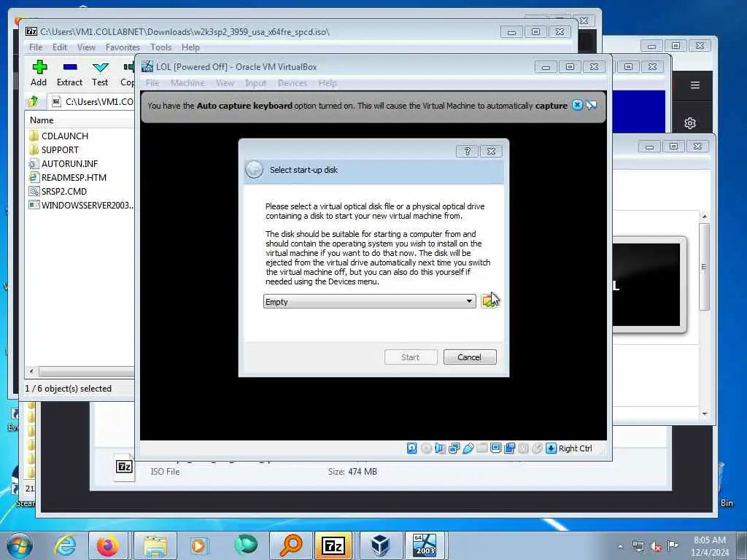Screen dimensions: 747x560
Task: Browse for a virtual optical disk file
Action: pos(488,301)
